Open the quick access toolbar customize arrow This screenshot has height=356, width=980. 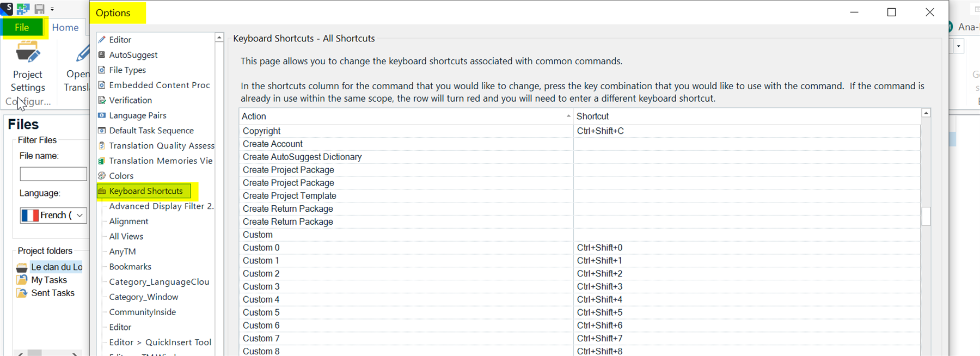coord(52,9)
